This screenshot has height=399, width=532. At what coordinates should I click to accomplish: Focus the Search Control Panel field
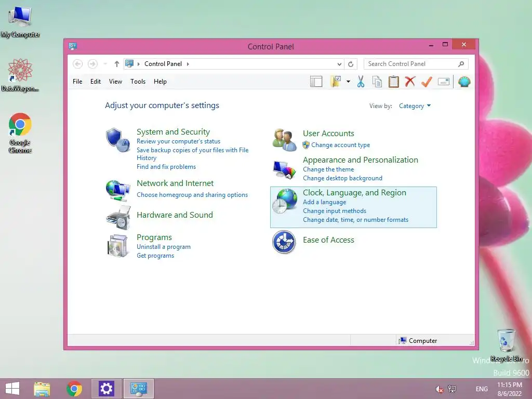coord(416,64)
